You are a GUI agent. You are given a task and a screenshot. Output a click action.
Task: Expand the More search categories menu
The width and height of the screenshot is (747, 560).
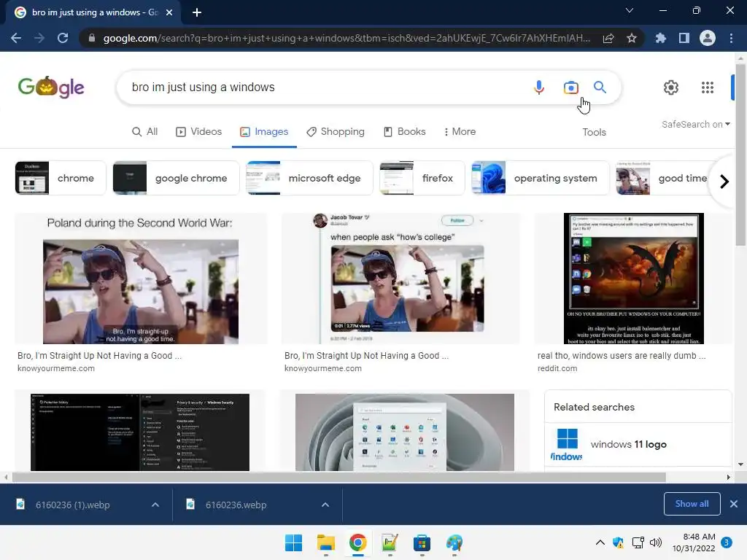[460, 132]
